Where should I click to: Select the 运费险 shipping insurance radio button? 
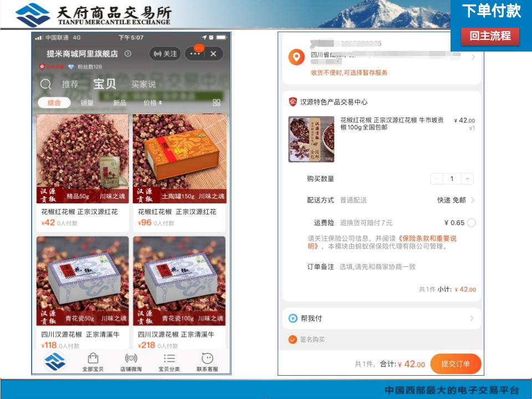click(x=471, y=223)
